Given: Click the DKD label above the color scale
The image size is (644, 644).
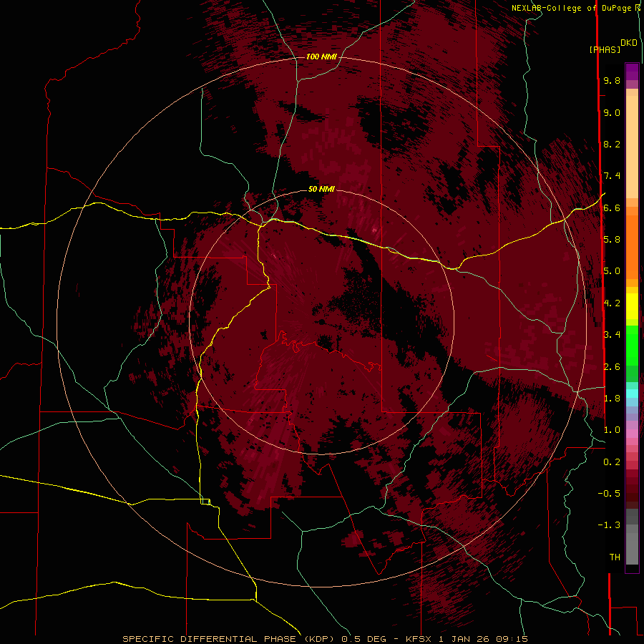Looking at the screenshot, I should tap(629, 43).
